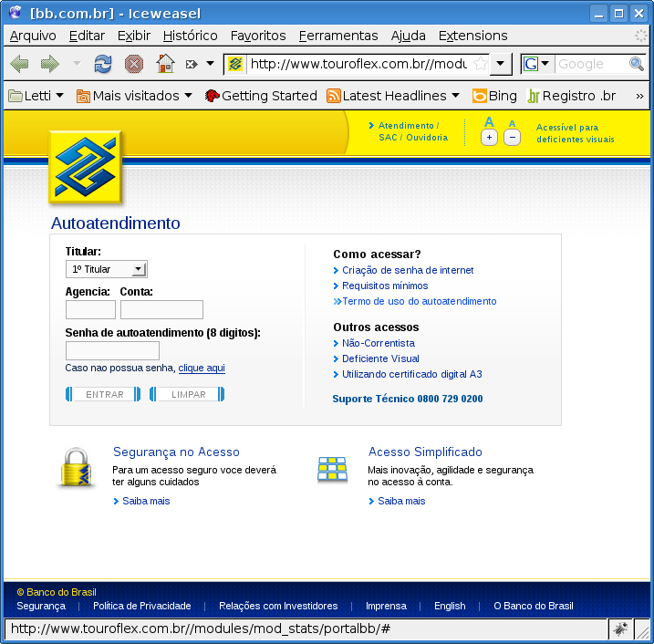Open the Bing bookmark
This screenshot has height=644, width=654.
[x=494, y=96]
